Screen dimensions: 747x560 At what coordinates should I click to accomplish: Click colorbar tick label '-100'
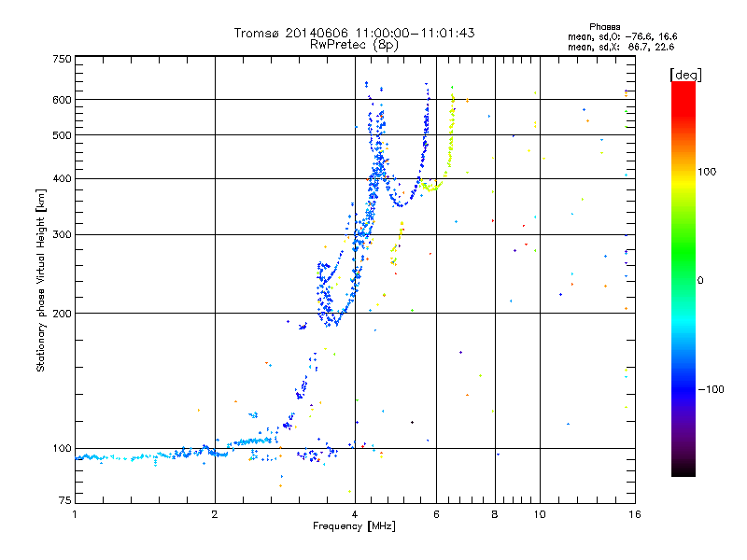pos(711,389)
